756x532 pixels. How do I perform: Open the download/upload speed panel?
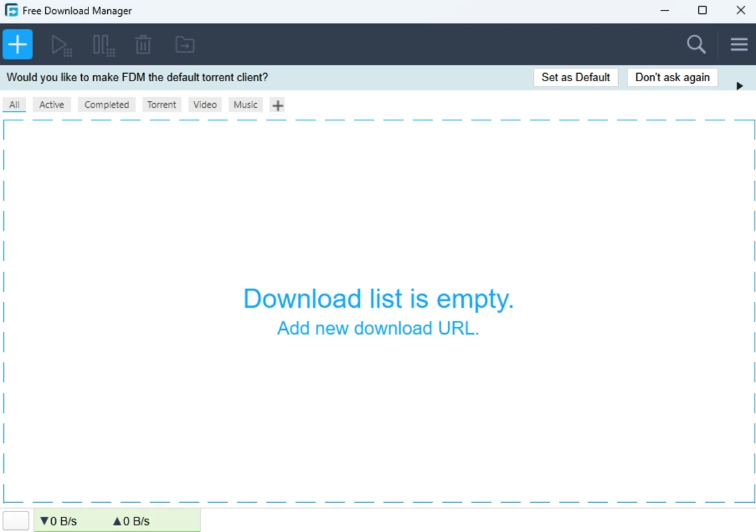pos(116,521)
